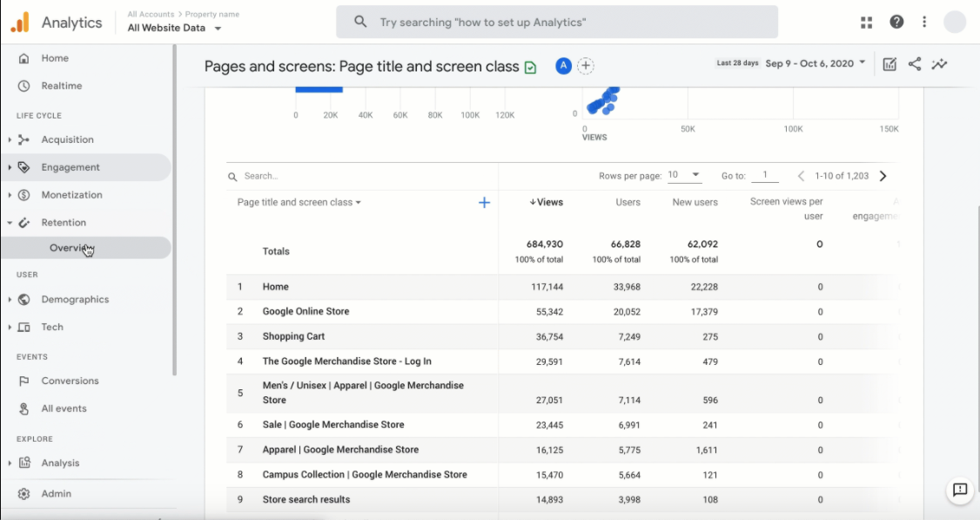This screenshot has width=980, height=520.
Task: Click the 'Google Online Store' row title
Action: pos(305,311)
